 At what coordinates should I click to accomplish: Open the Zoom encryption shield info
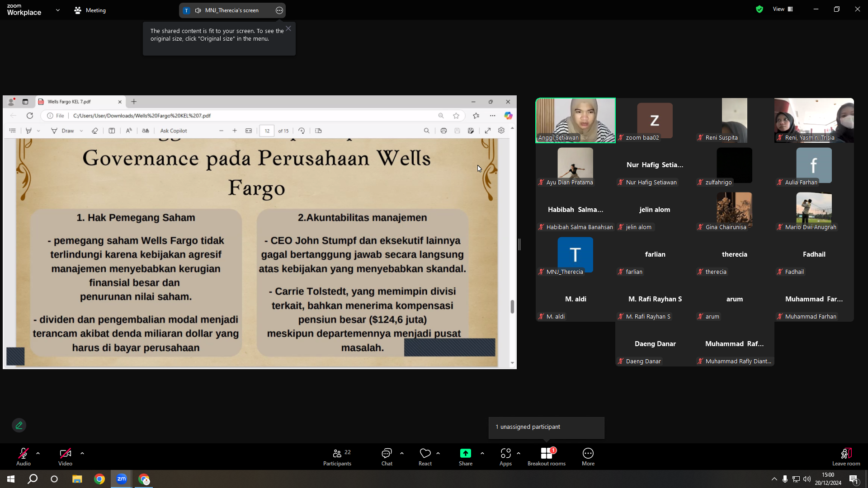pos(759,9)
